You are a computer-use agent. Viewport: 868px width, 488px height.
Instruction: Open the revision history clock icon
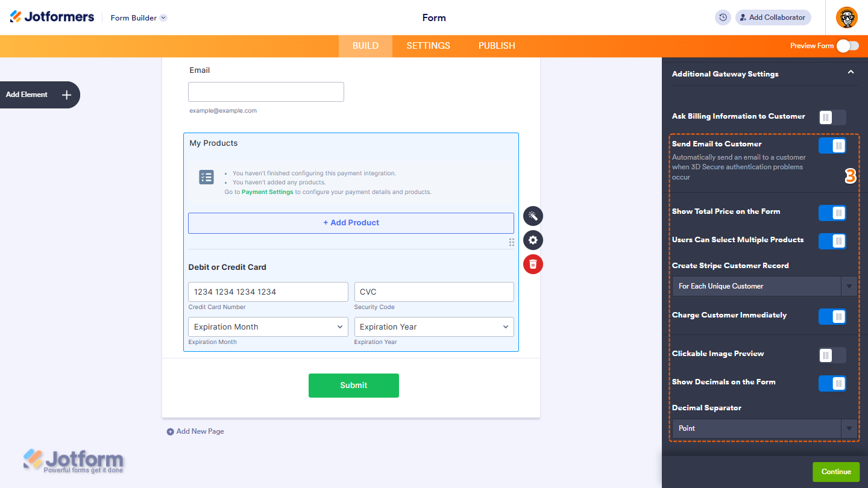[723, 17]
